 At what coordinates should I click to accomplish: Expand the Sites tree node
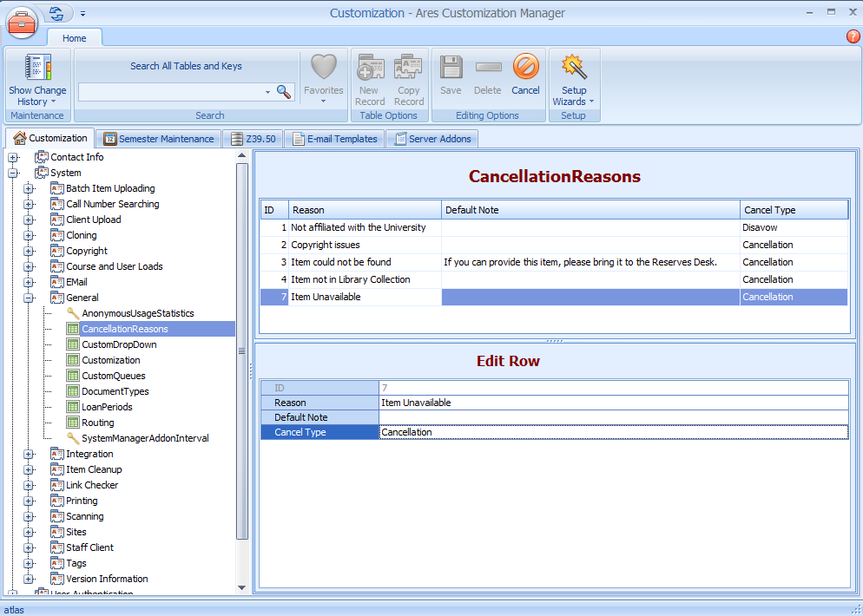[28, 532]
